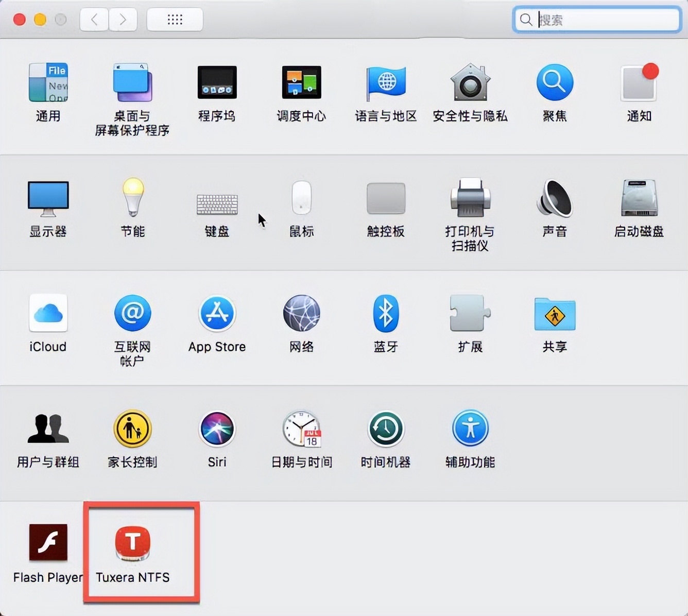This screenshot has width=688, height=616.
Task: Go forward with the right arrow button
Action: point(123,20)
